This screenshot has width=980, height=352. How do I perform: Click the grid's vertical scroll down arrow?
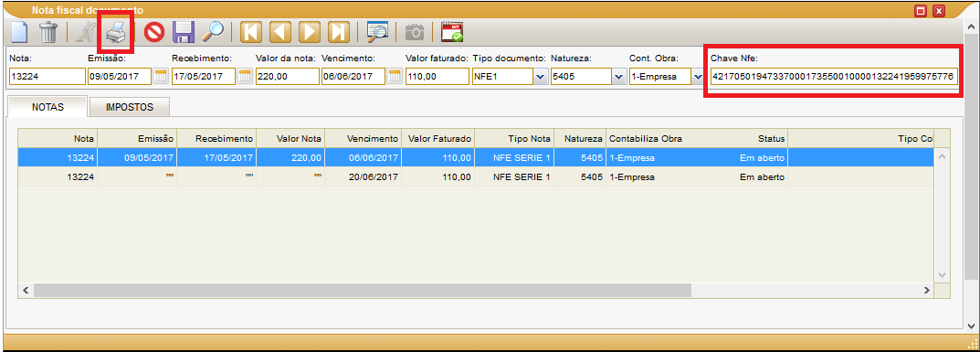pyautogui.click(x=943, y=275)
